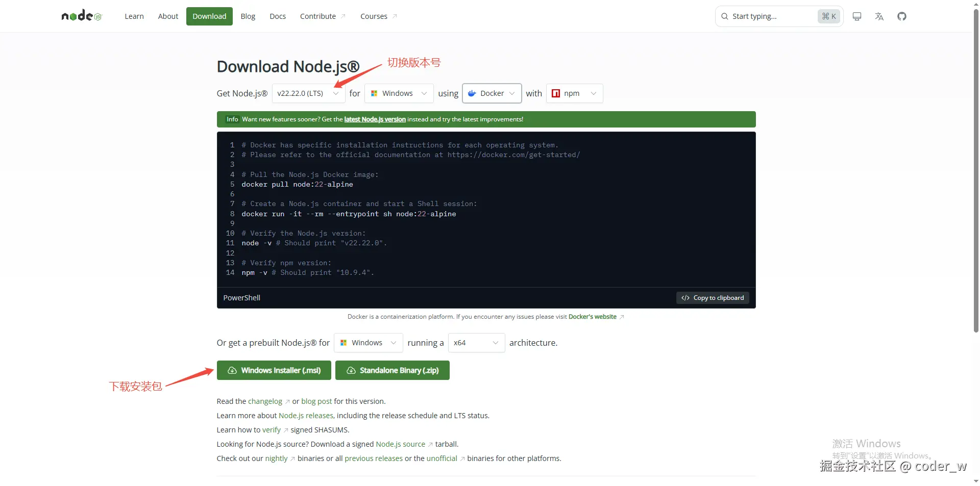Click the external arrow beside Courses
Image resolution: width=980 pixels, height=486 pixels.
395,16
